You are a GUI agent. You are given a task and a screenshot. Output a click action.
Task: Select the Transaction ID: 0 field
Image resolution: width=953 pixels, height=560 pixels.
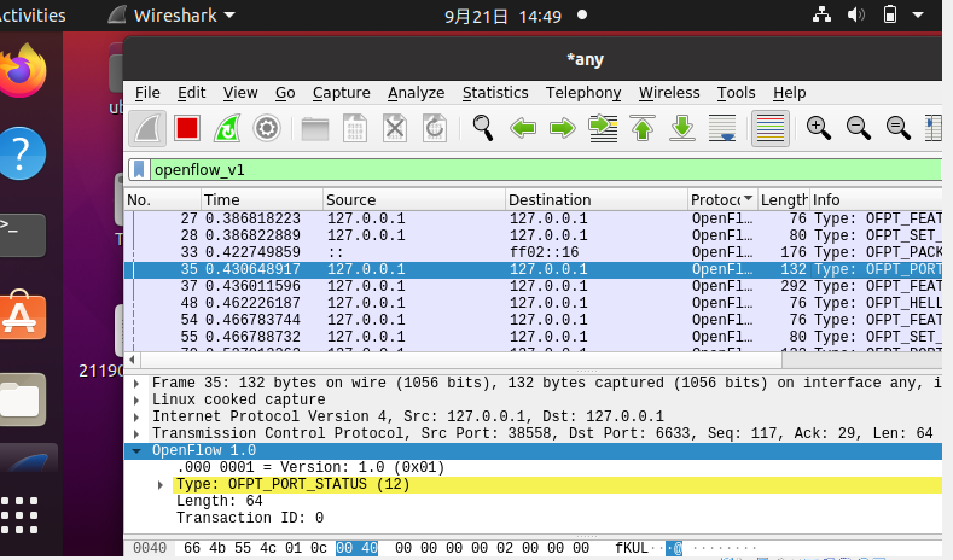point(250,518)
